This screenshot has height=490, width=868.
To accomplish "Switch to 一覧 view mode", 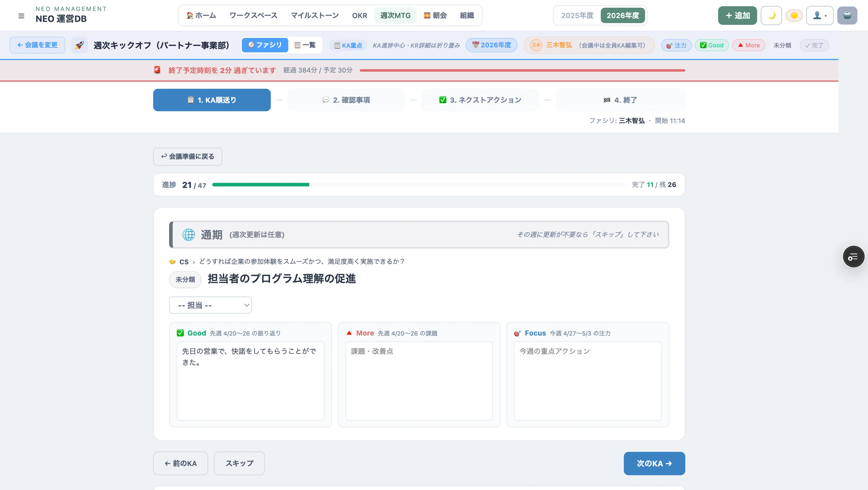I will [305, 45].
